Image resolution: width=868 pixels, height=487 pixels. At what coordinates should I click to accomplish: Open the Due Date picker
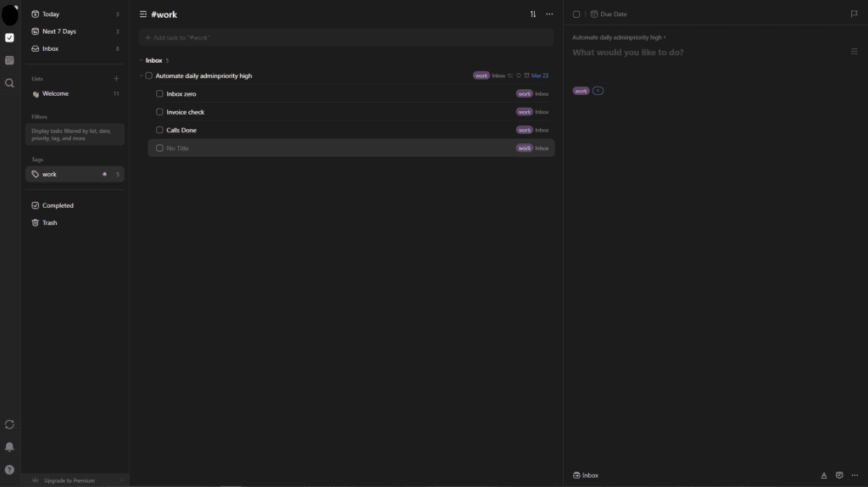pos(609,14)
